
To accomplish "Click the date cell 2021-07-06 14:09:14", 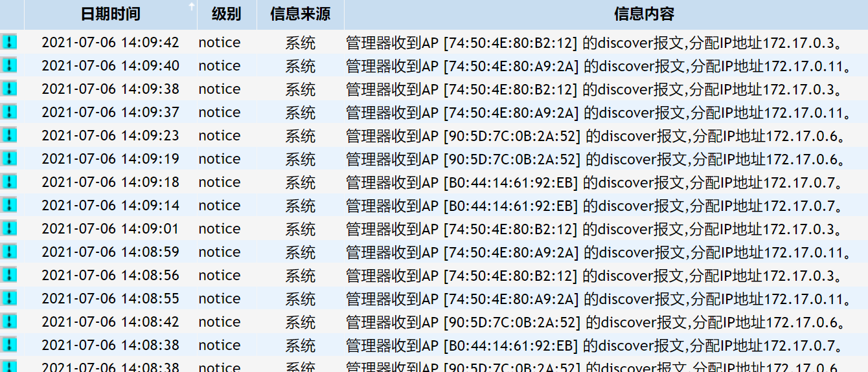I will (111, 206).
